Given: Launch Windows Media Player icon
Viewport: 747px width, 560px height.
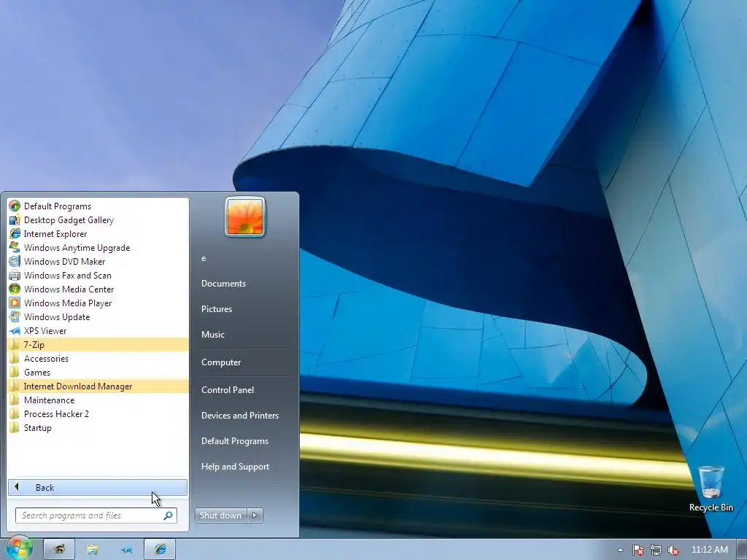Looking at the screenshot, I should (x=15, y=303).
